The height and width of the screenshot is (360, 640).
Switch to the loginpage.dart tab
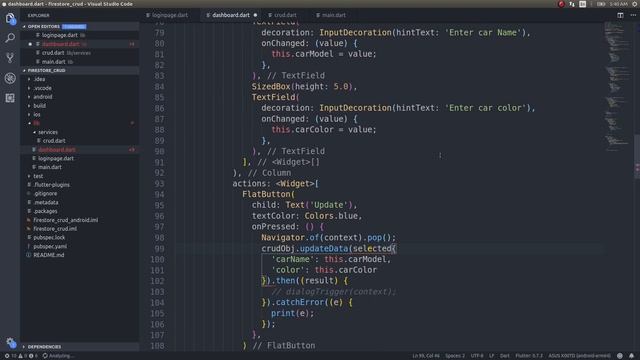tap(170, 15)
